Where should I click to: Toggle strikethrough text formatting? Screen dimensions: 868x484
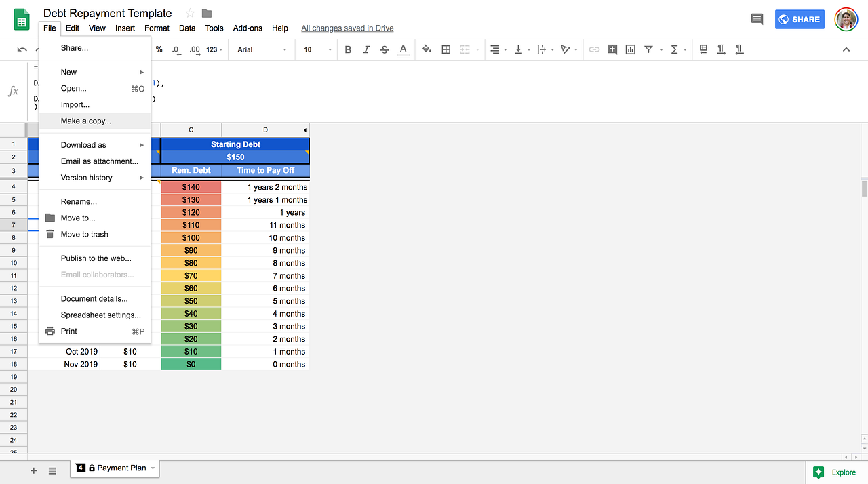coord(384,49)
